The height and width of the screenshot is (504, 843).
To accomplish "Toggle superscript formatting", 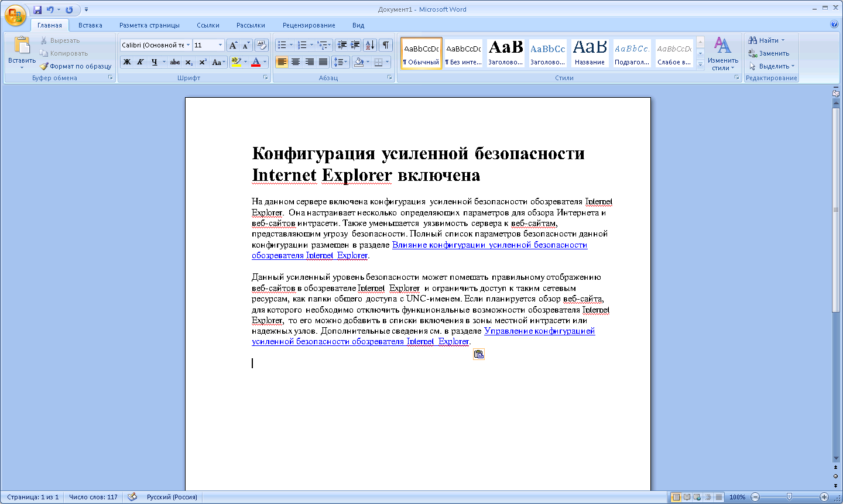I will tap(203, 61).
